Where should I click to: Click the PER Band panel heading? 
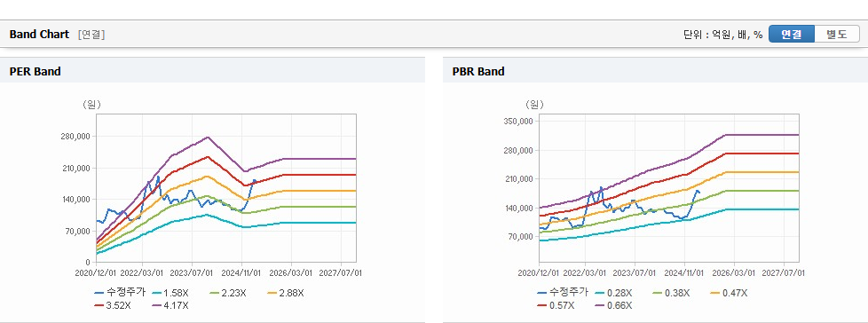click(x=35, y=71)
